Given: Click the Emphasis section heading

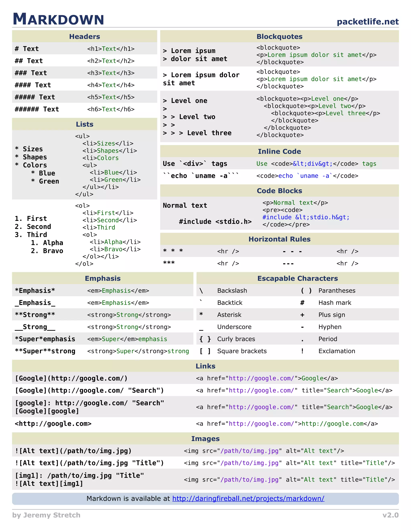Looking at the screenshot, I should pyautogui.click(x=103, y=278).
